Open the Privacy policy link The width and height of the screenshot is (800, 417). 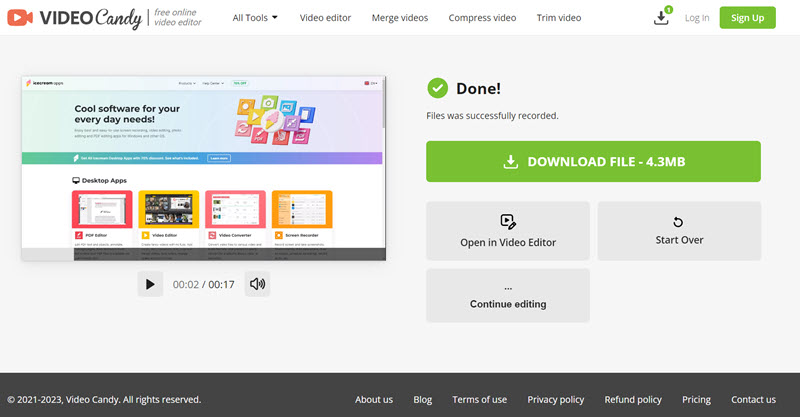tap(556, 400)
